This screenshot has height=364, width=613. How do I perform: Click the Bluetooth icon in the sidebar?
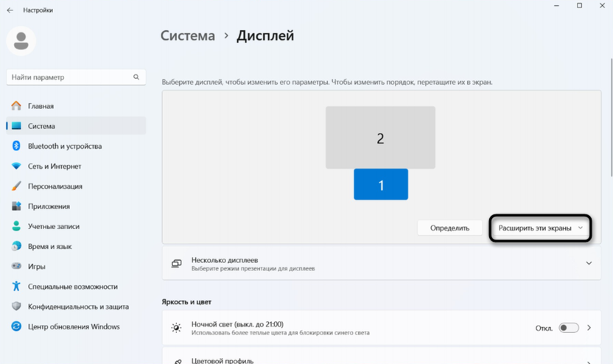[16, 146]
